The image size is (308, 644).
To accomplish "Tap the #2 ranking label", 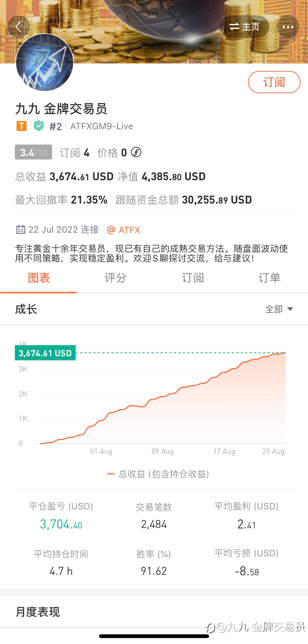I will point(56,126).
